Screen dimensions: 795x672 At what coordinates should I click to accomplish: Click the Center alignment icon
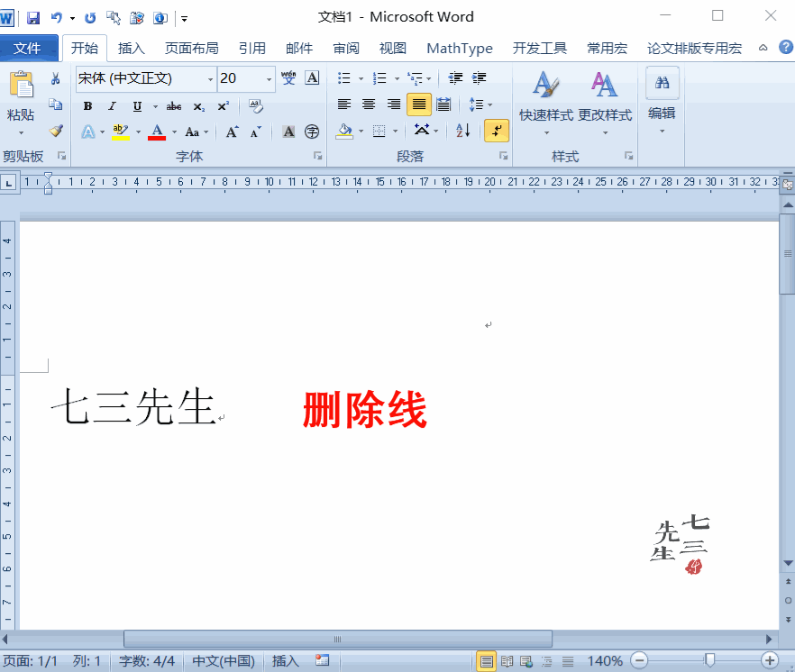pos(369,104)
